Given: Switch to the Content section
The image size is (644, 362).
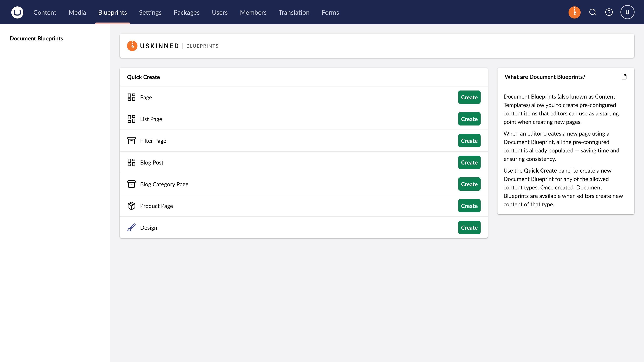Looking at the screenshot, I should (45, 12).
